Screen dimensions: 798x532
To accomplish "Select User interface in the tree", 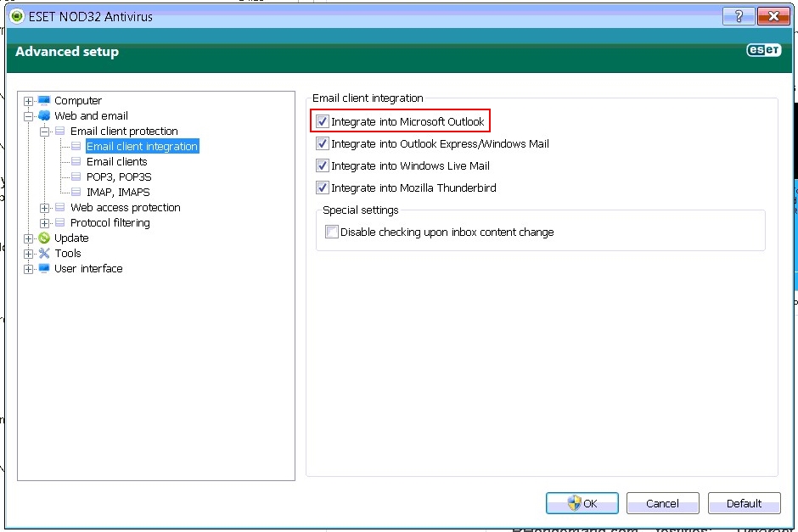I will pos(88,268).
